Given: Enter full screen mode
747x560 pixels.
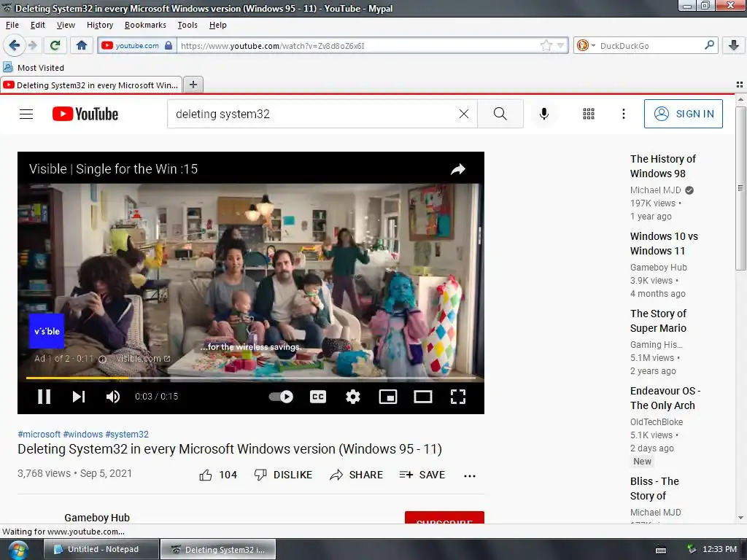Looking at the screenshot, I should point(458,396).
